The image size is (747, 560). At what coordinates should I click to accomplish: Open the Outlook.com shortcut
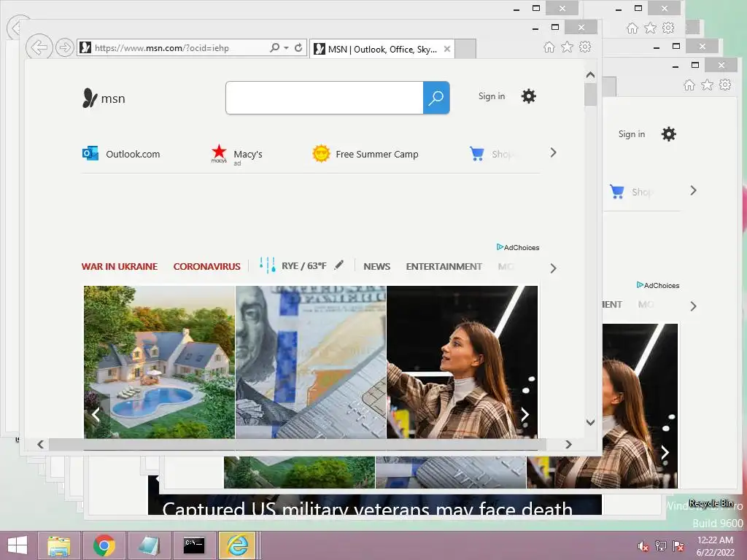point(122,154)
